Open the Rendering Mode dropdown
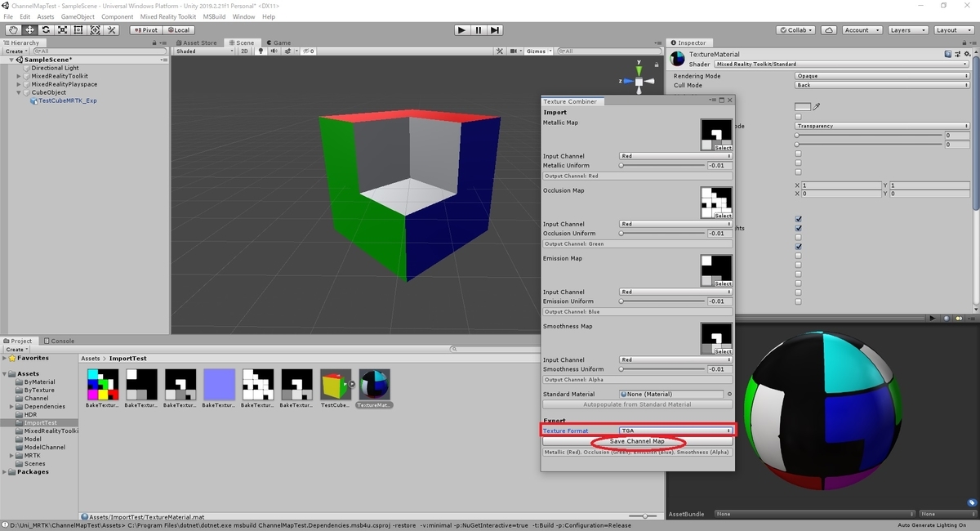This screenshot has width=980, height=531. click(x=882, y=76)
